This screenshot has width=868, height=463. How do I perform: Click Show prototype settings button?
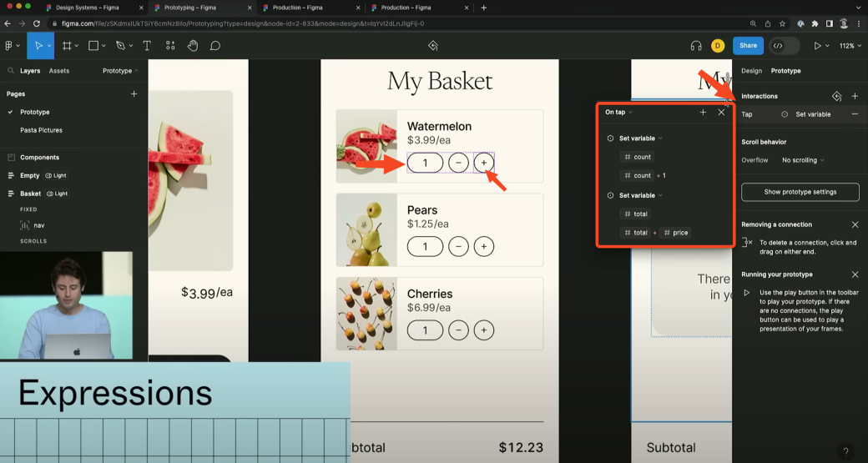point(800,192)
